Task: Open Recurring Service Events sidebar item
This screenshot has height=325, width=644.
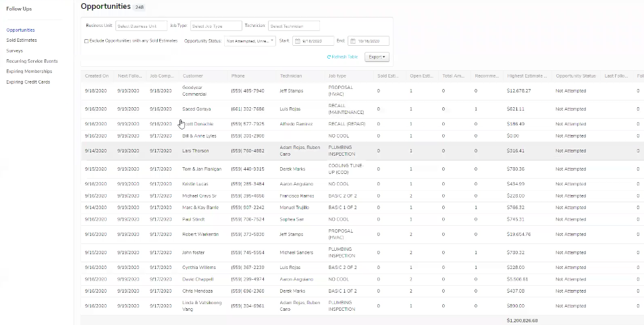Action: [32, 61]
